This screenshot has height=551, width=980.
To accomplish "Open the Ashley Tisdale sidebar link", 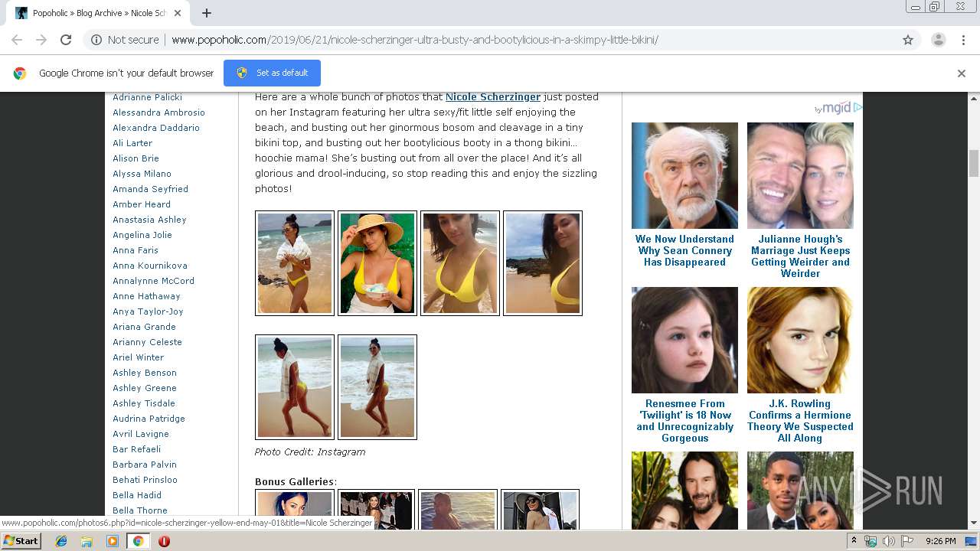I will (x=144, y=403).
